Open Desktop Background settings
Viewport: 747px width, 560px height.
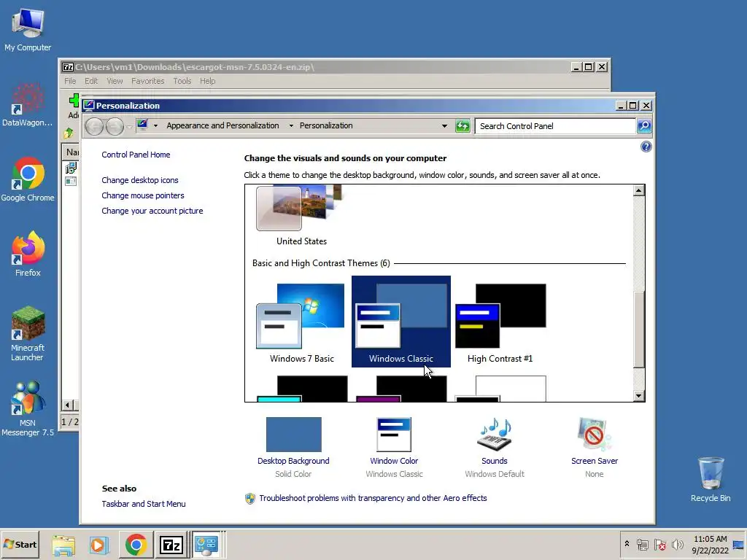pyautogui.click(x=293, y=447)
